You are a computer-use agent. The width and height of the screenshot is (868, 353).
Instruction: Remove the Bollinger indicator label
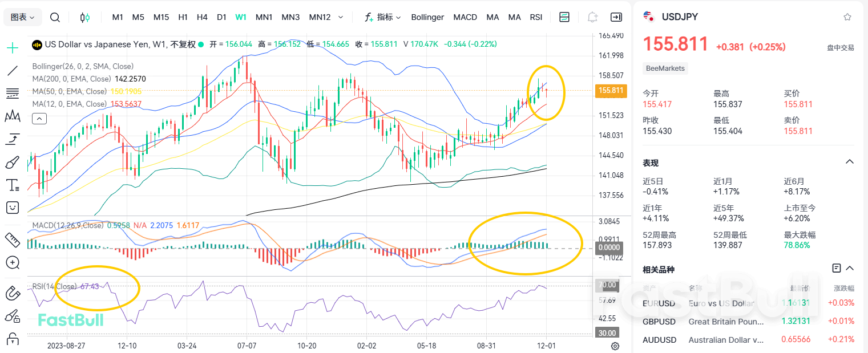point(427,17)
